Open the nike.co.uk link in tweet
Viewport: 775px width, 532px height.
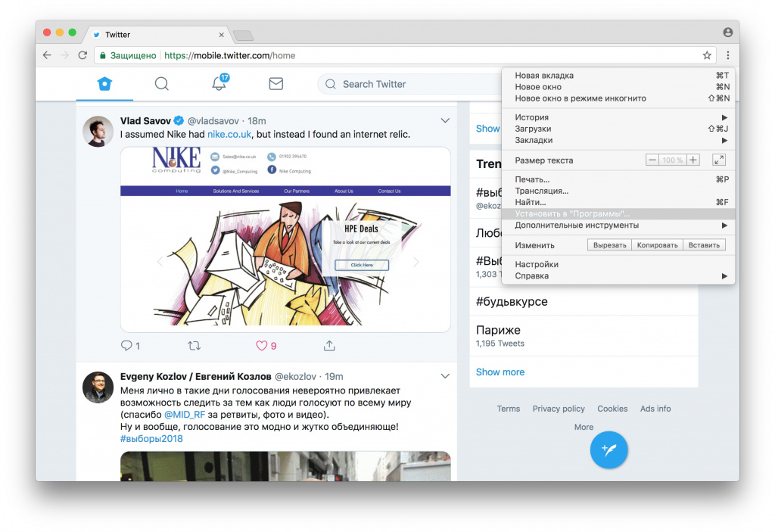pyautogui.click(x=229, y=135)
